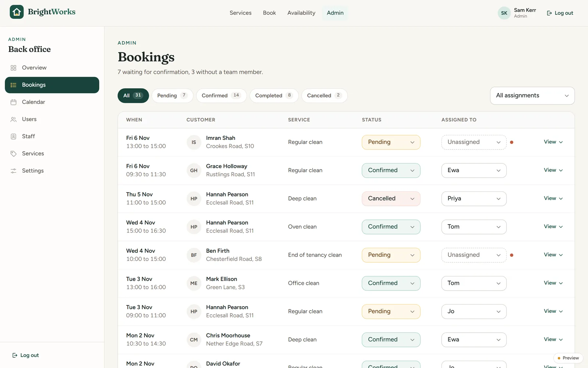The width and height of the screenshot is (588, 368).
Task: Expand View for Imran Shah booking
Action: 553,142
